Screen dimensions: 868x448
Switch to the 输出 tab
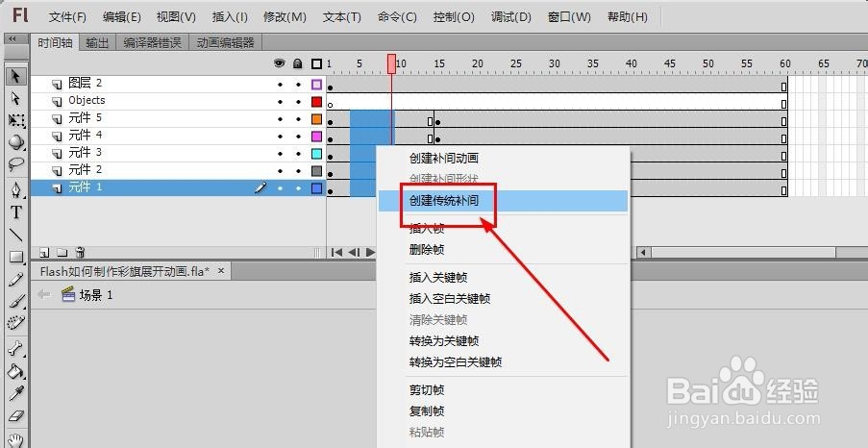click(97, 42)
